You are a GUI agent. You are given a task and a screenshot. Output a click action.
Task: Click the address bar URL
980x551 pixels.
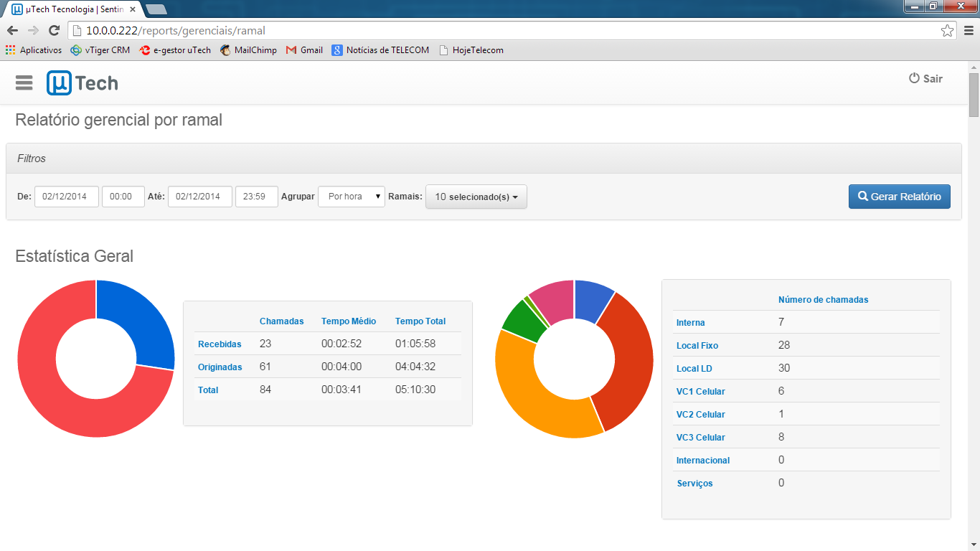pyautogui.click(x=176, y=31)
